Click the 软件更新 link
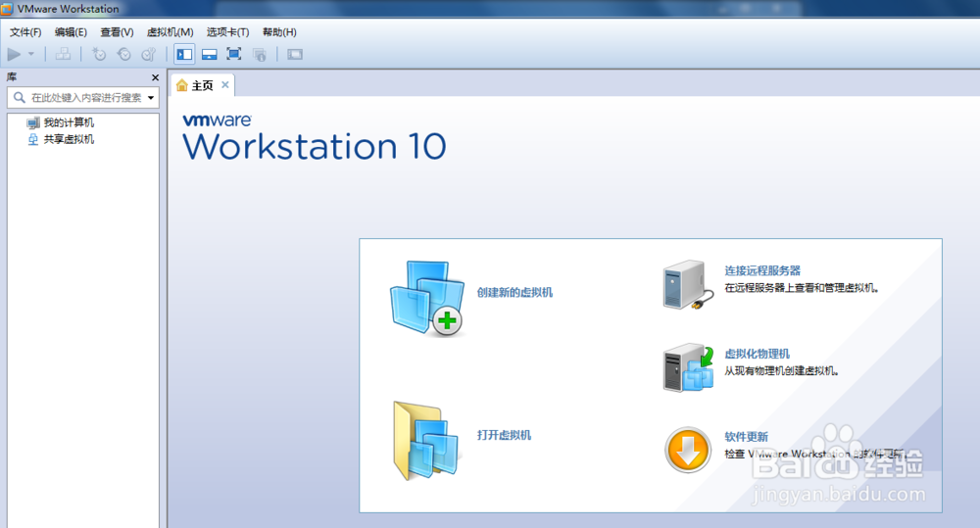Image resolution: width=980 pixels, height=528 pixels. click(x=746, y=437)
